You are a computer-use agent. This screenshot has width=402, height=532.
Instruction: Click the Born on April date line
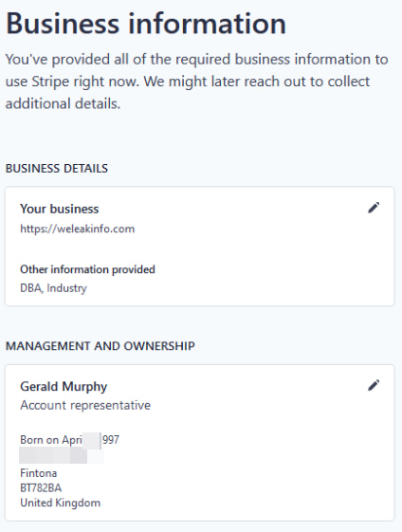click(69, 440)
